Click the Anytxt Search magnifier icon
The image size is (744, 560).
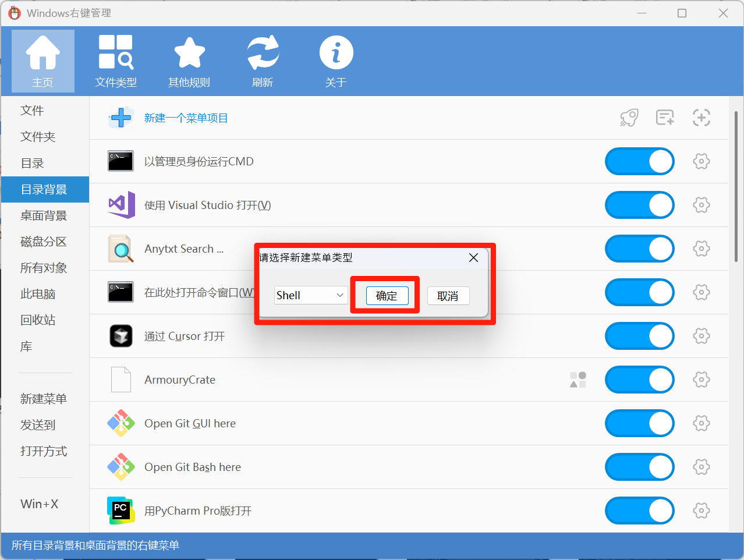121,249
